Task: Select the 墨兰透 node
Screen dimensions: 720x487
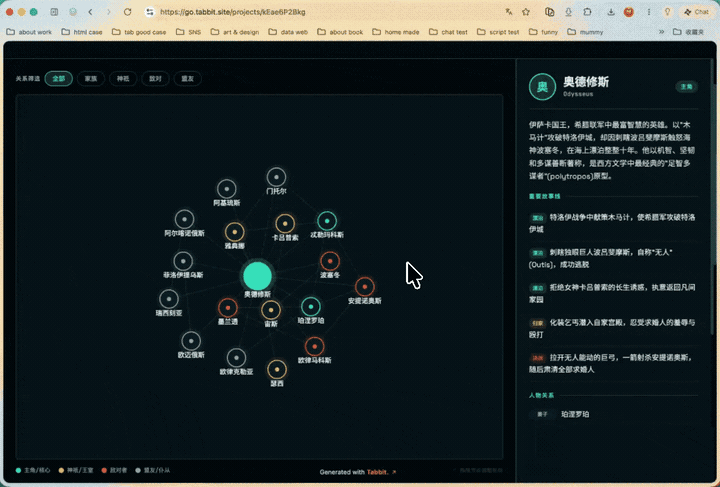Action: (x=228, y=308)
